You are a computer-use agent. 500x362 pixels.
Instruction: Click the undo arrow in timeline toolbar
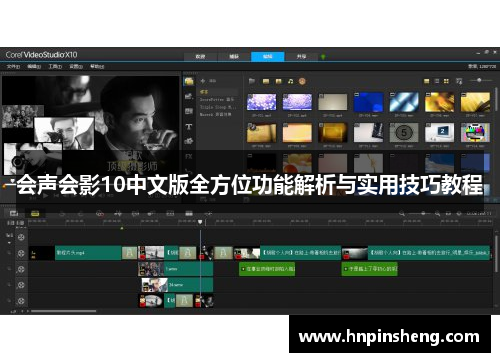62,213
